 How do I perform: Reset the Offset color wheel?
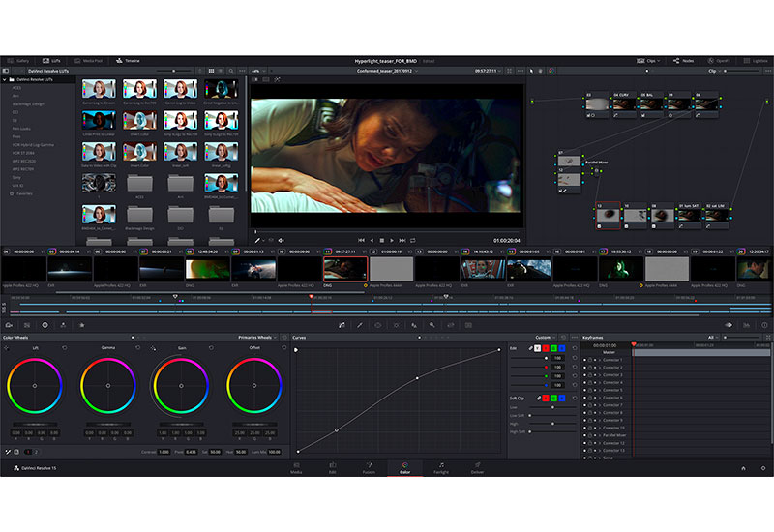[x=284, y=348]
